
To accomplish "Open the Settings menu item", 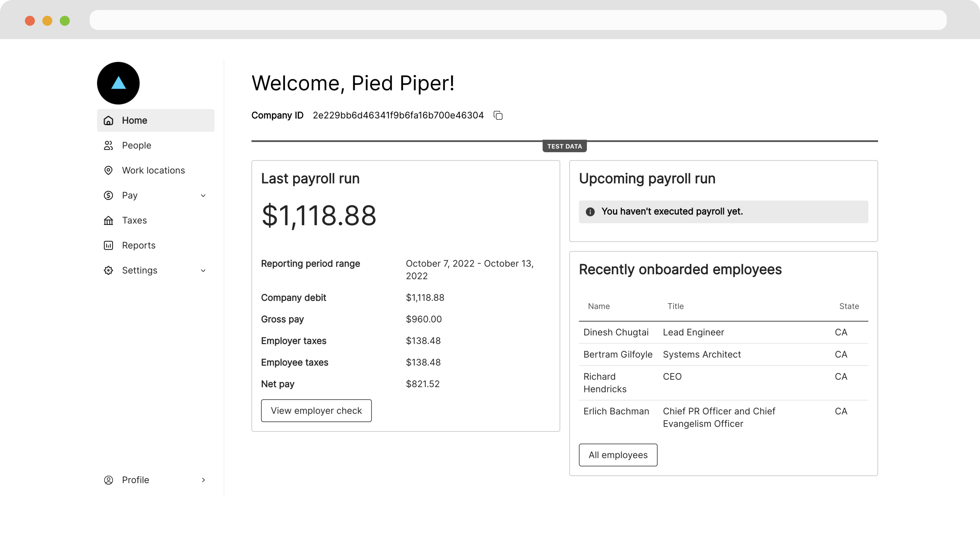I will click(156, 270).
